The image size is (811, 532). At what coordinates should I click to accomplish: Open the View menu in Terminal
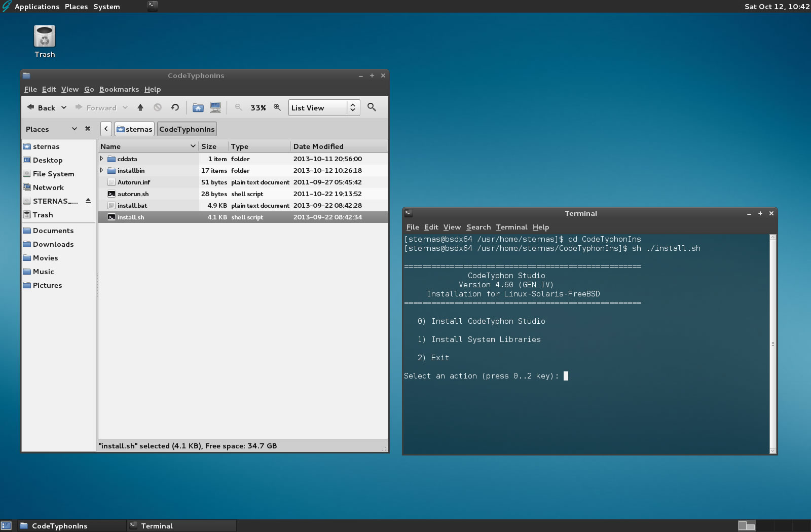452,227
